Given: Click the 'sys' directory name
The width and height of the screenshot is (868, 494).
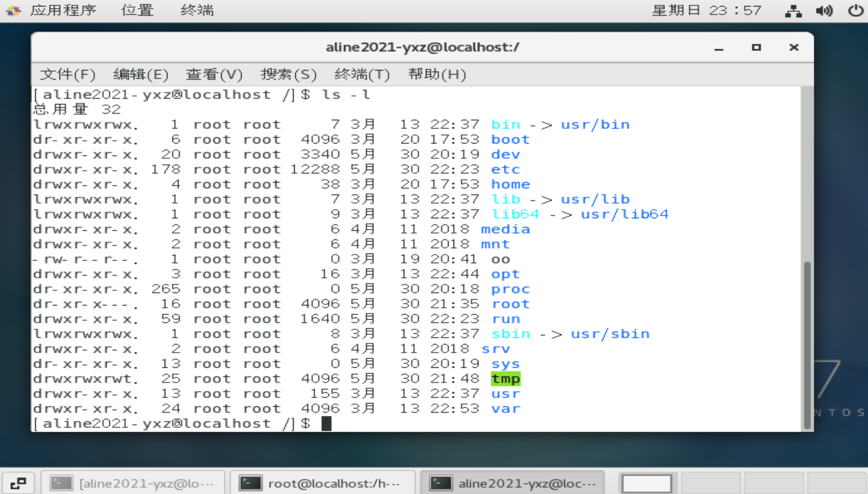Looking at the screenshot, I should (x=506, y=364).
